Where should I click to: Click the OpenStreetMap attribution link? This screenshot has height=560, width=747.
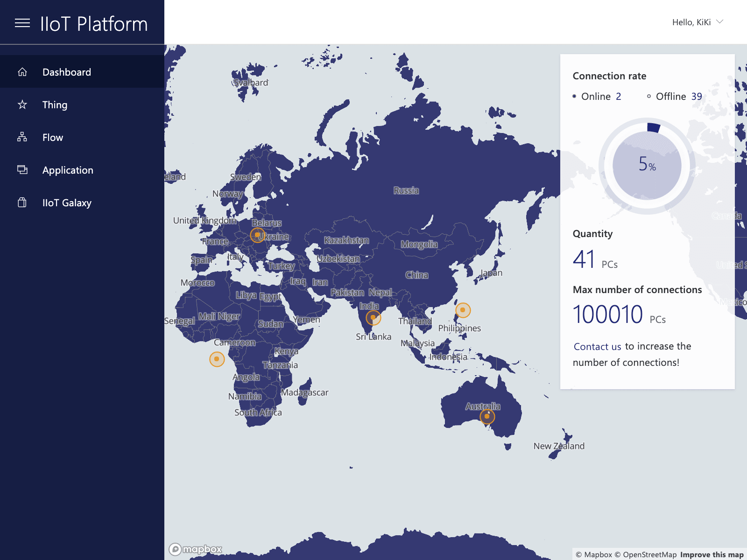click(x=649, y=554)
